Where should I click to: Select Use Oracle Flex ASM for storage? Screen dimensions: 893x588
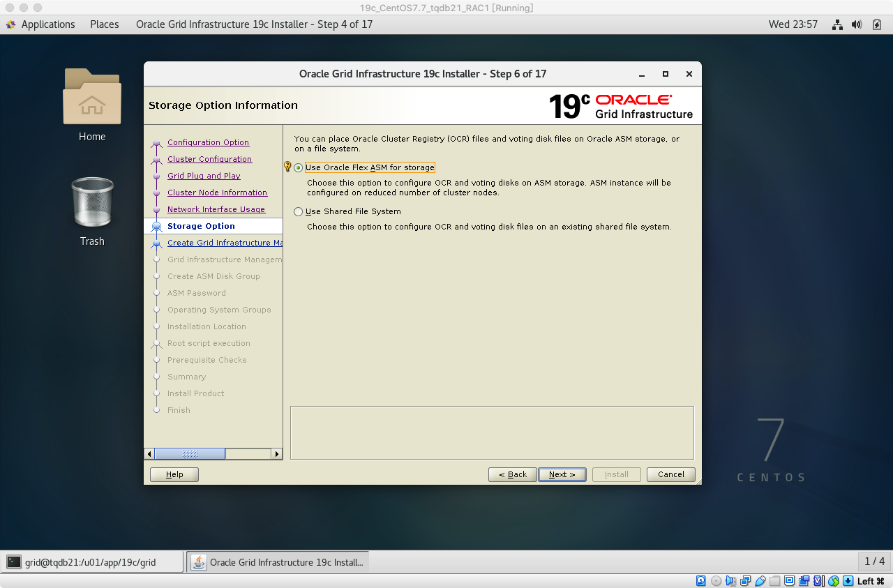click(x=299, y=168)
